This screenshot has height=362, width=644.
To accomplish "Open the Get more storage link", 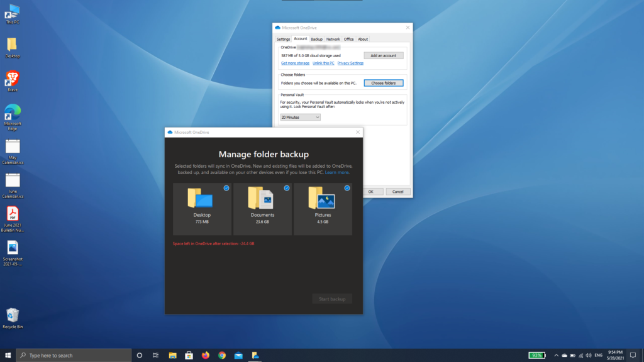I will pyautogui.click(x=295, y=63).
